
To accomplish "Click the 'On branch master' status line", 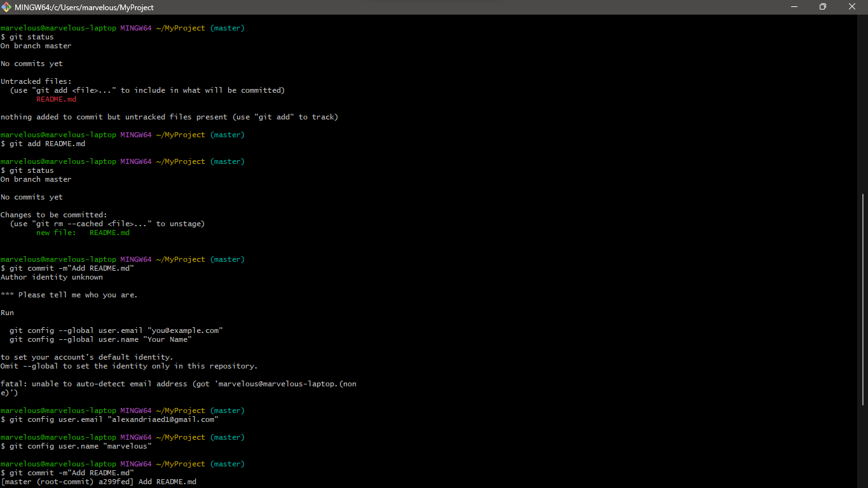I will (36, 46).
